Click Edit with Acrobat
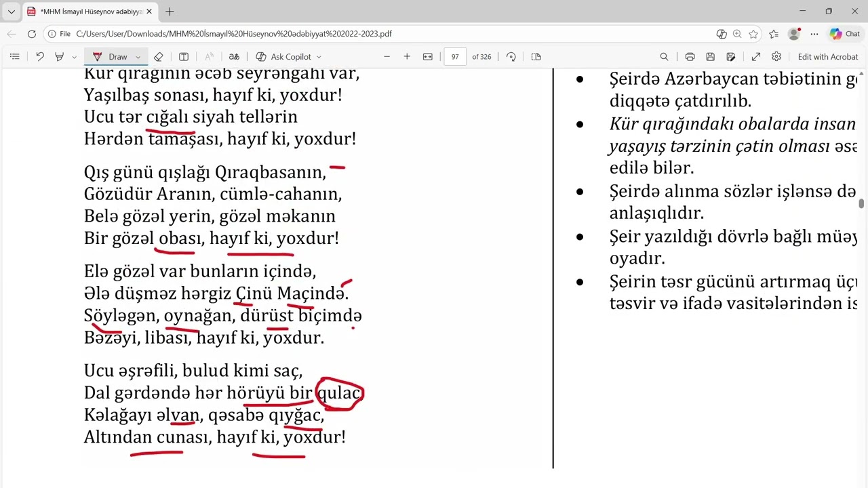The height and width of the screenshot is (488, 868). 828,57
